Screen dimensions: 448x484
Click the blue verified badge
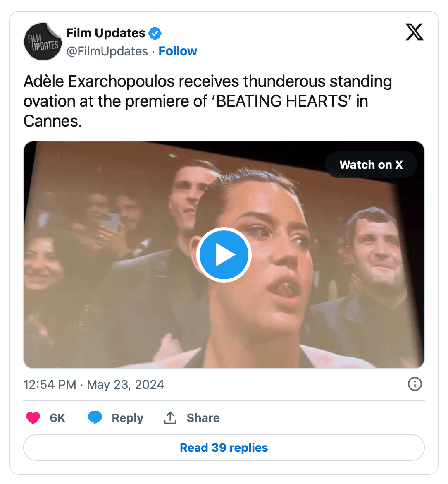155,34
